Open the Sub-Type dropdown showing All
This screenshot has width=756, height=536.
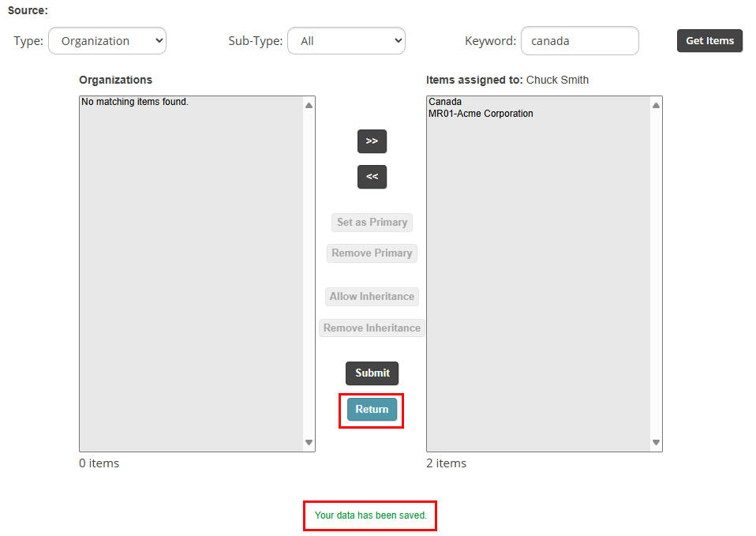click(346, 41)
